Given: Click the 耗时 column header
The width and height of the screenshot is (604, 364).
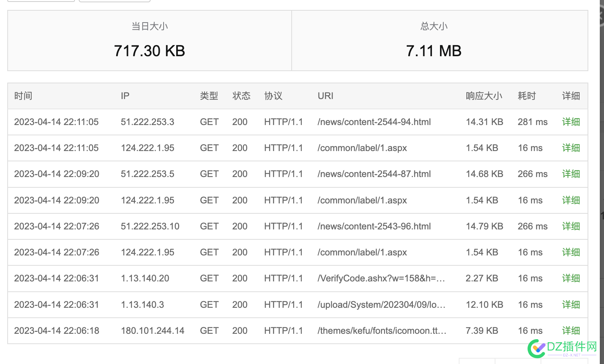Looking at the screenshot, I should tap(527, 96).
